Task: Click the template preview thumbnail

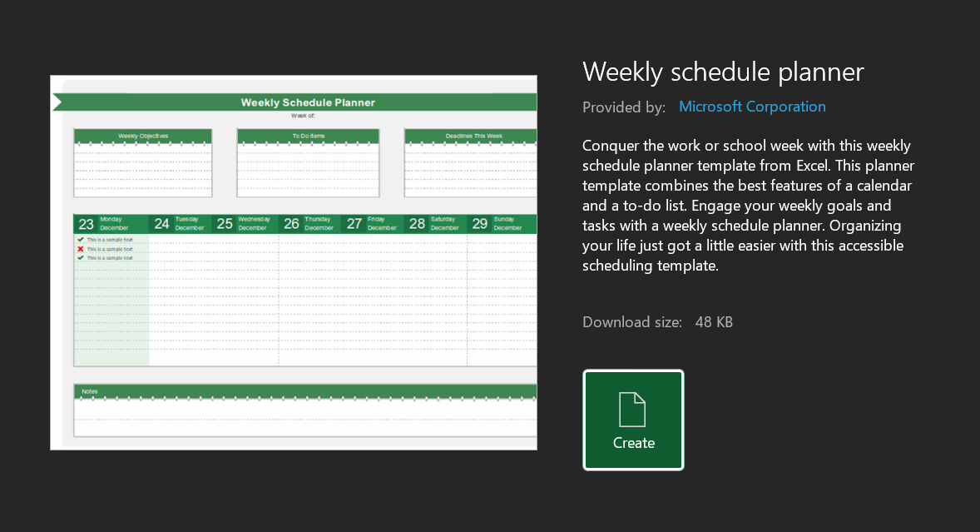Action: click(x=294, y=262)
